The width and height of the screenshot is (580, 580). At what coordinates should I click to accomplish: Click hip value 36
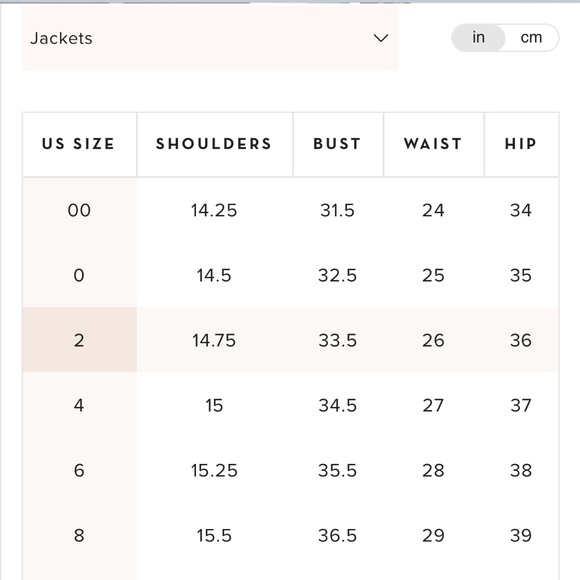[521, 340]
